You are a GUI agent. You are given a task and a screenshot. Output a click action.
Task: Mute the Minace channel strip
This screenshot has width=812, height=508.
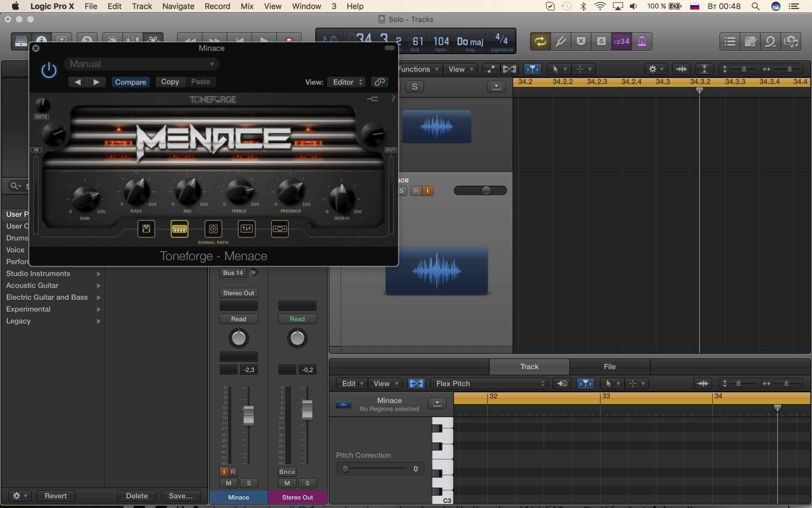pyautogui.click(x=228, y=483)
